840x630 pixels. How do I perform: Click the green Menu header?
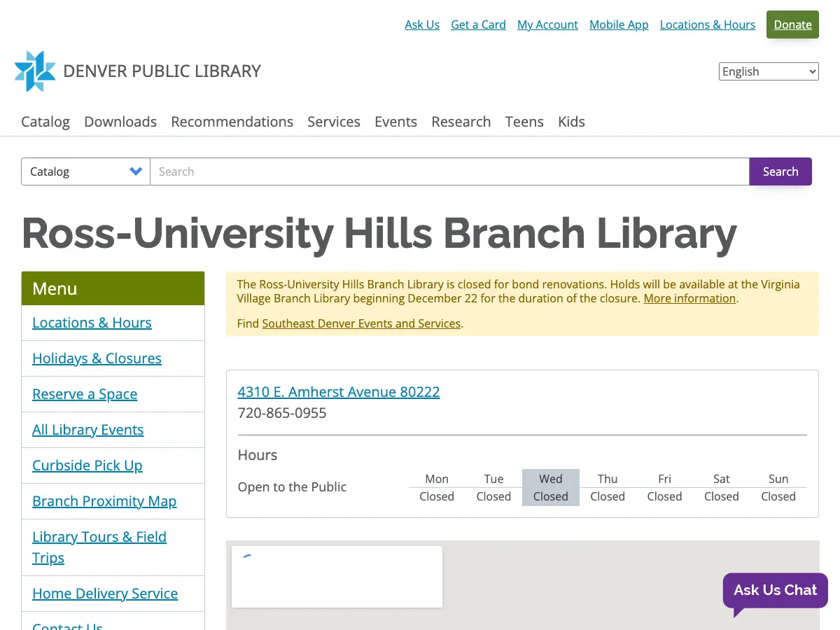coord(113,288)
